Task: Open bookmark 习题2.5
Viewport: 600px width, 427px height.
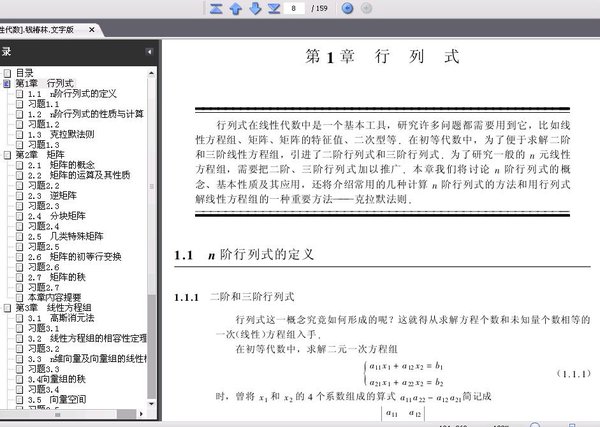Action: coord(43,246)
